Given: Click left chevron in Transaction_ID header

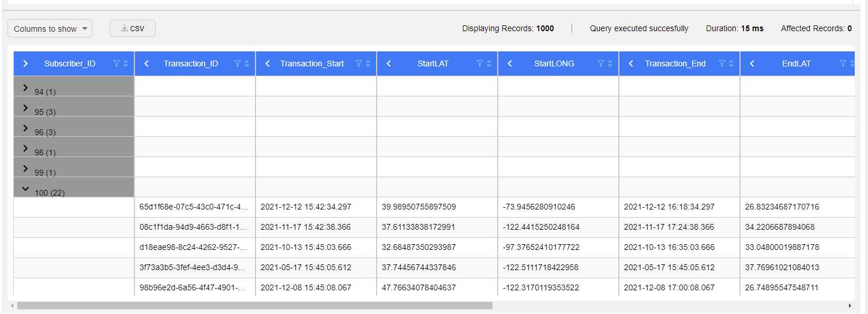Looking at the screenshot, I should (x=146, y=64).
